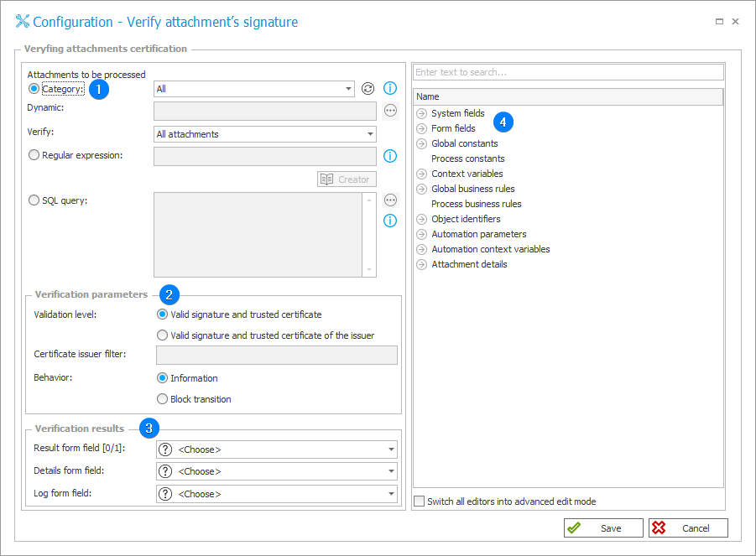Expand Global constants node
Image resolution: width=756 pixels, height=556 pixels.
422,143
